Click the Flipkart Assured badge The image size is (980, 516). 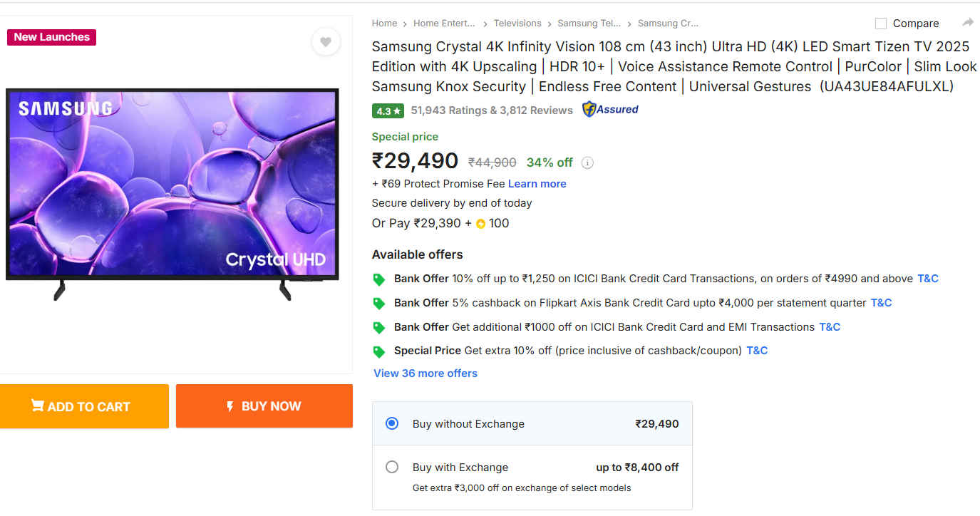click(610, 110)
